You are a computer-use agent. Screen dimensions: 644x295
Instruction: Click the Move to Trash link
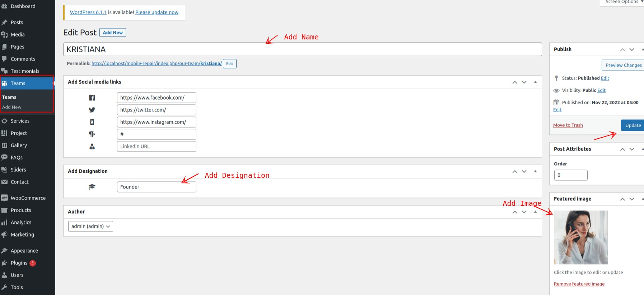tap(568, 125)
